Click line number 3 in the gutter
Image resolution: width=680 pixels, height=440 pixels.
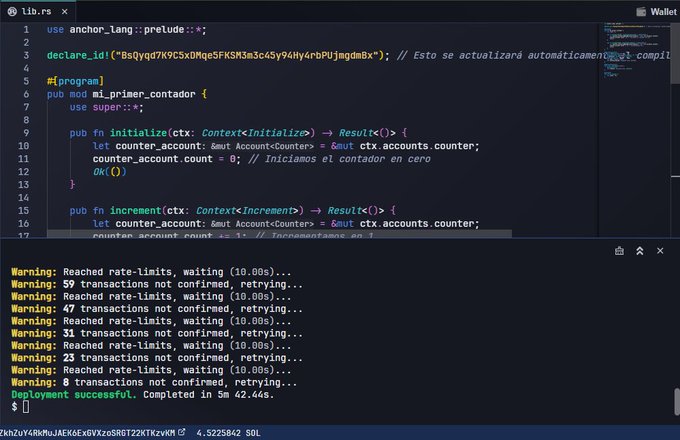26,55
